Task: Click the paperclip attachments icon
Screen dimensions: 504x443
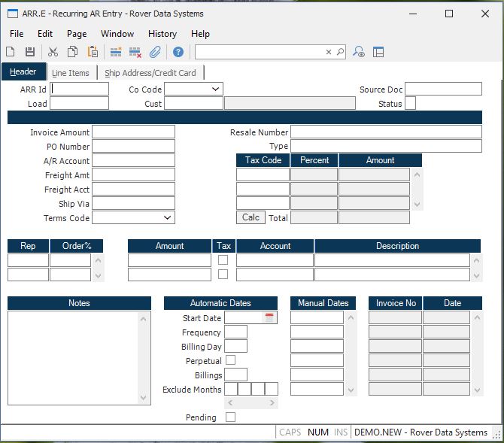Action: [x=155, y=52]
